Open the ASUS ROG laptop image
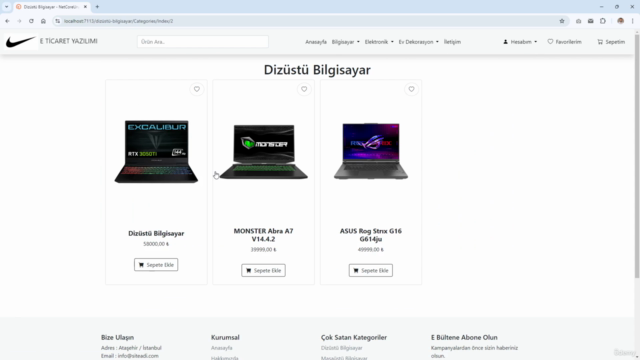Viewport: 640px width, 360px height. pos(371,151)
